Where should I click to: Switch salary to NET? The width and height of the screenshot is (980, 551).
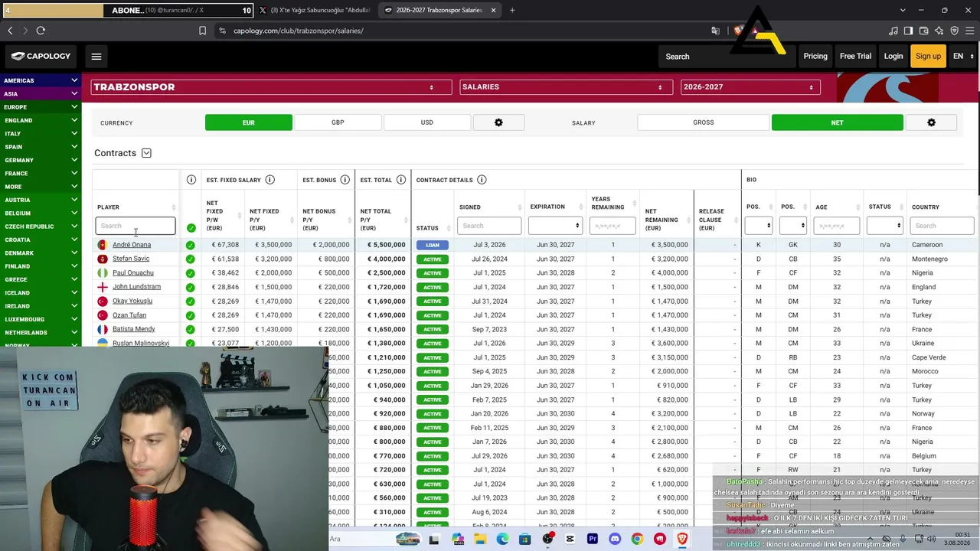838,122
